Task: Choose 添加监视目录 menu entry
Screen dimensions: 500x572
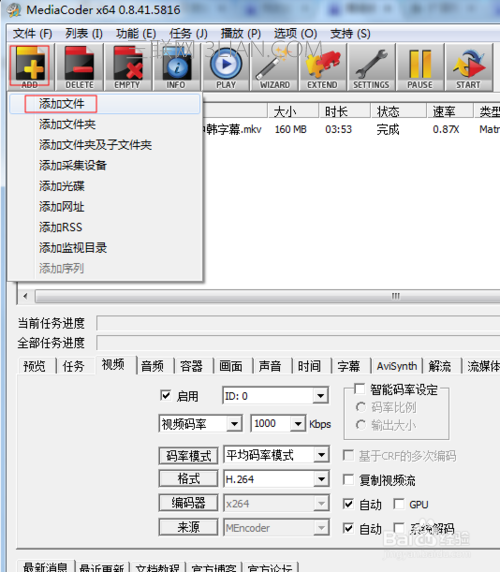Action: pos(105,248)
